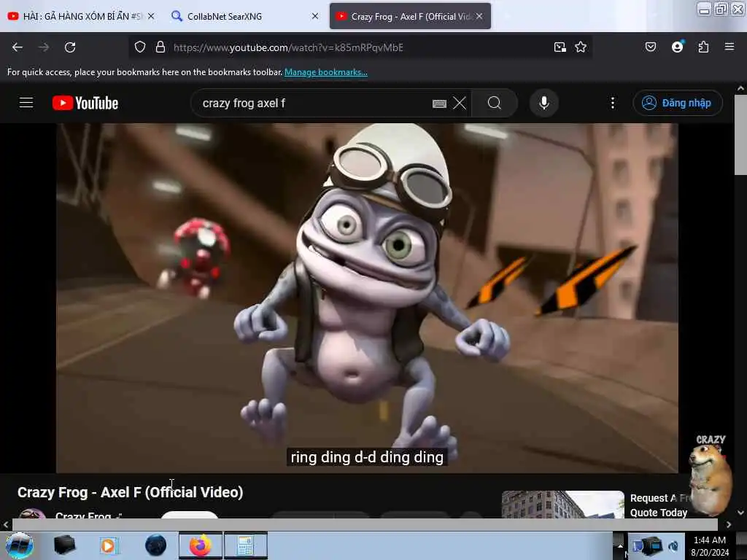Reload the current YouTube page

pyautogui.click(x=70, y=47)
